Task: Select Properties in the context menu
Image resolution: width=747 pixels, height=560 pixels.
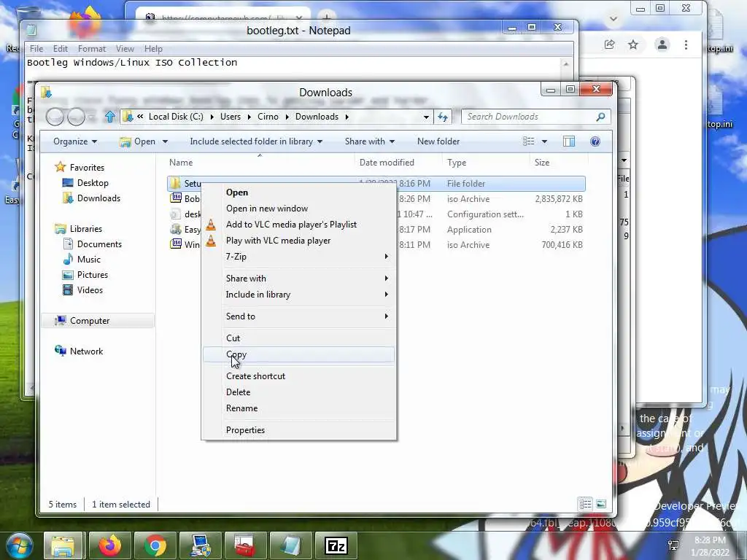Action: click(x=298, y=430)
